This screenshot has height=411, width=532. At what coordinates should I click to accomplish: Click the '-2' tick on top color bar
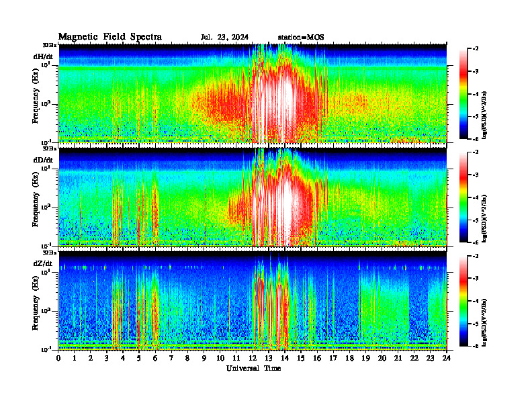[x=476, y=49]
